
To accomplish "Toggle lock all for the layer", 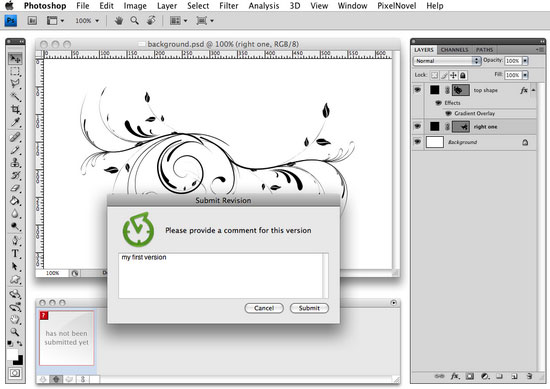I will point(463,75).
